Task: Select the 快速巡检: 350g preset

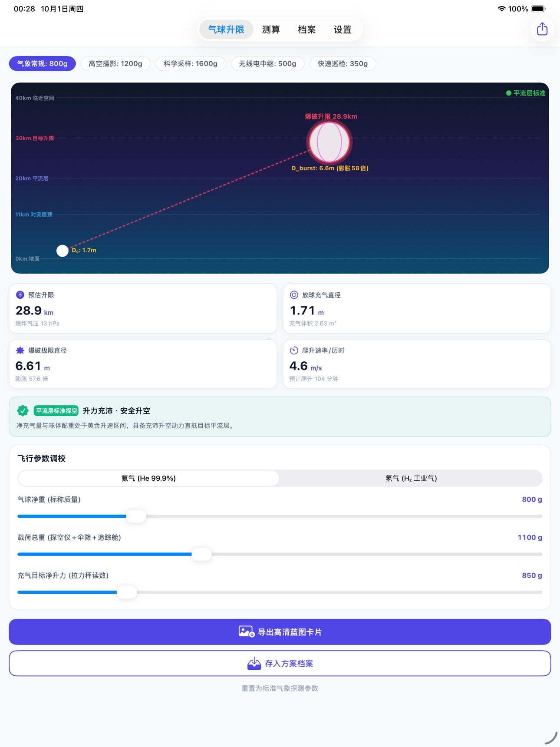Action: pyautogui.click(x=343, y=63)
